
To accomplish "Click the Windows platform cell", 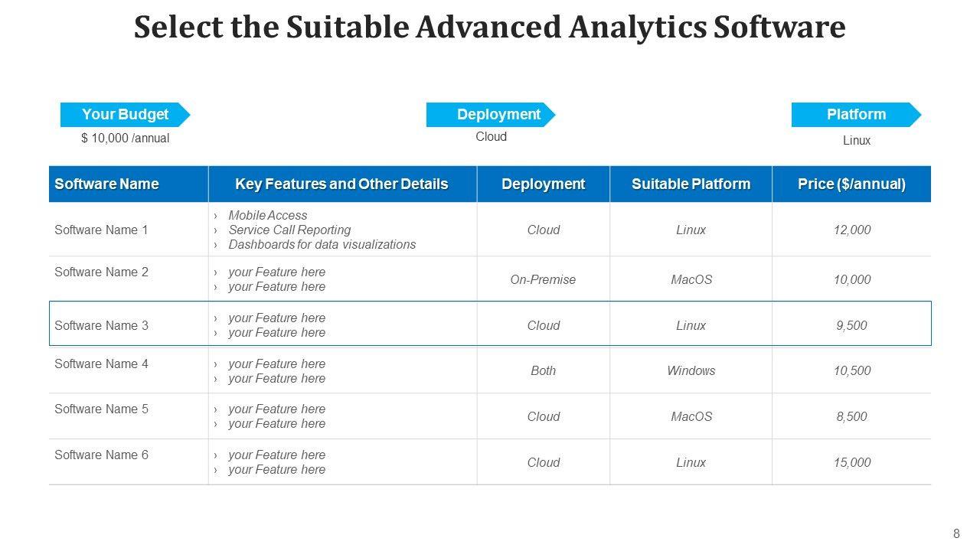I will (691, 370).
